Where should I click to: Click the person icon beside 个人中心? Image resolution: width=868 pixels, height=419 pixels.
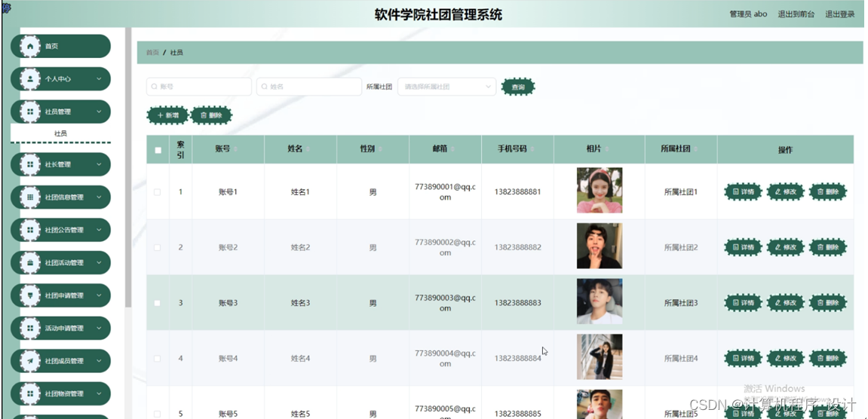coord(30,79)
